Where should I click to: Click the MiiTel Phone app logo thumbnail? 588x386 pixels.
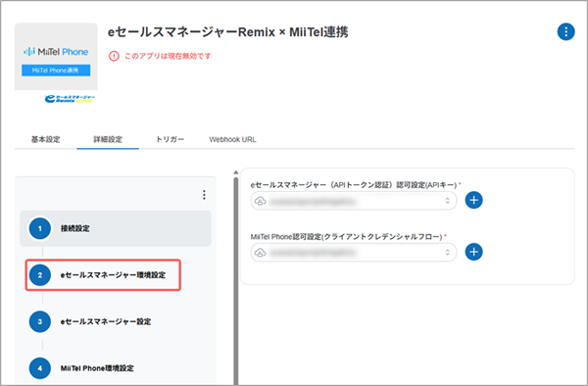56,57
